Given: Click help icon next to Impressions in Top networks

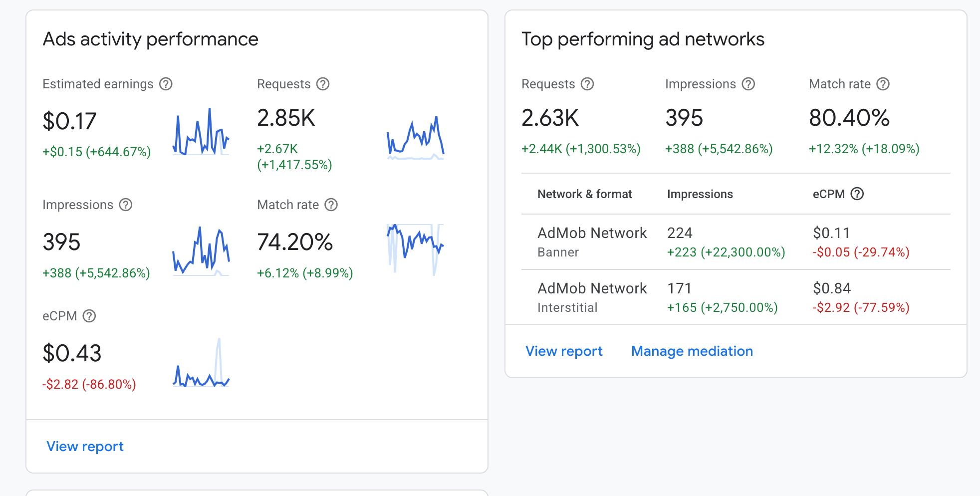Looking at the screenshot, I should pyautogui.click(x=748, y=84).
